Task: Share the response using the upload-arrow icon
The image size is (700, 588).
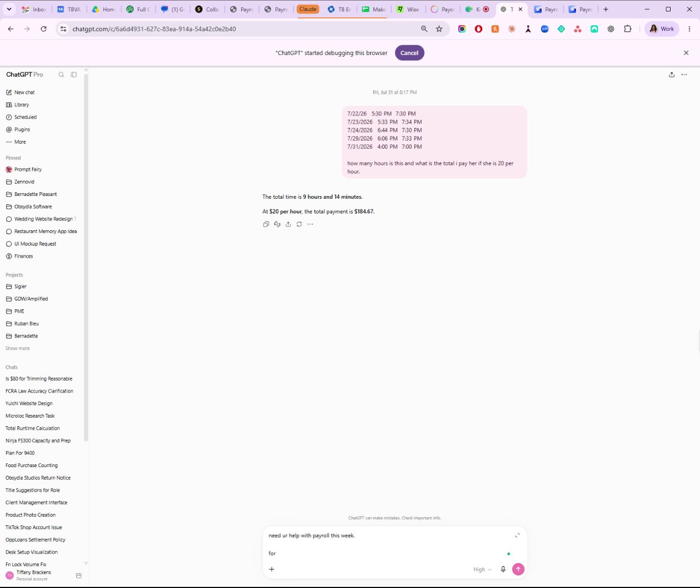Action: (288, 224)
